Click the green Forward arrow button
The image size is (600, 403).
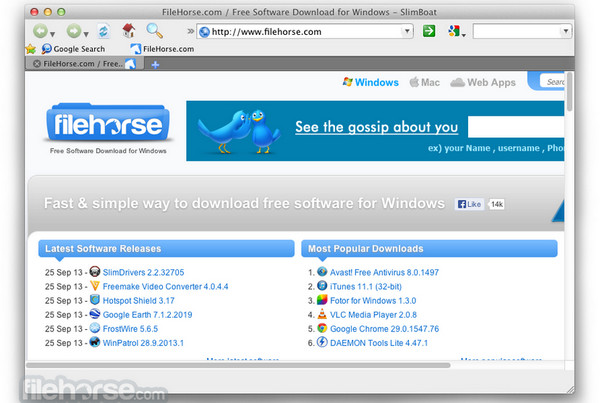click(74, 31)
